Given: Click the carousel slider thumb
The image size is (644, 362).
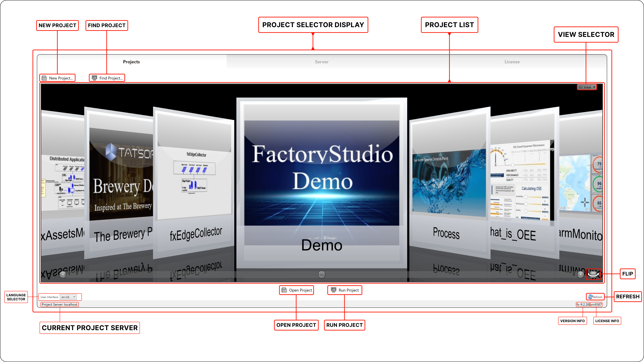Looking at the screenshot, I should click(322, 275).
